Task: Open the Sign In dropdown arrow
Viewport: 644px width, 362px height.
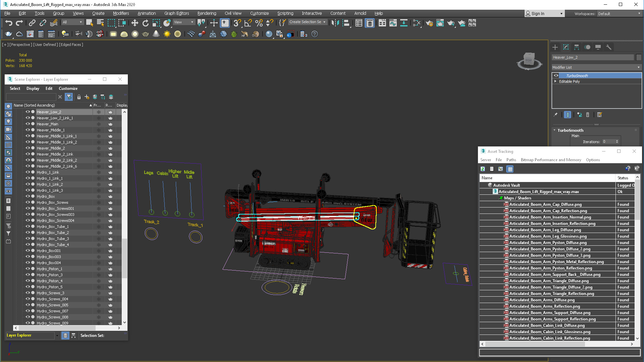Action: click(x=561, y=14)
